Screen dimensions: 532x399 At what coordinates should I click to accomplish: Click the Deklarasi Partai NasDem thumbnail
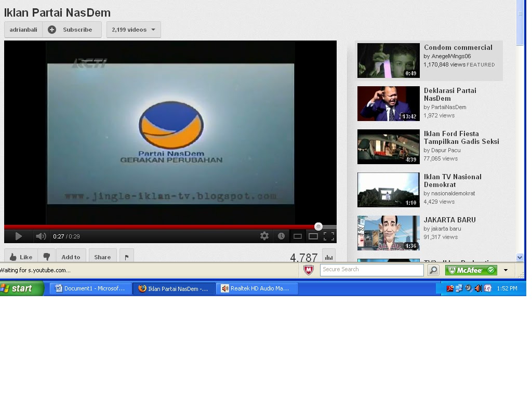point(389,103)
